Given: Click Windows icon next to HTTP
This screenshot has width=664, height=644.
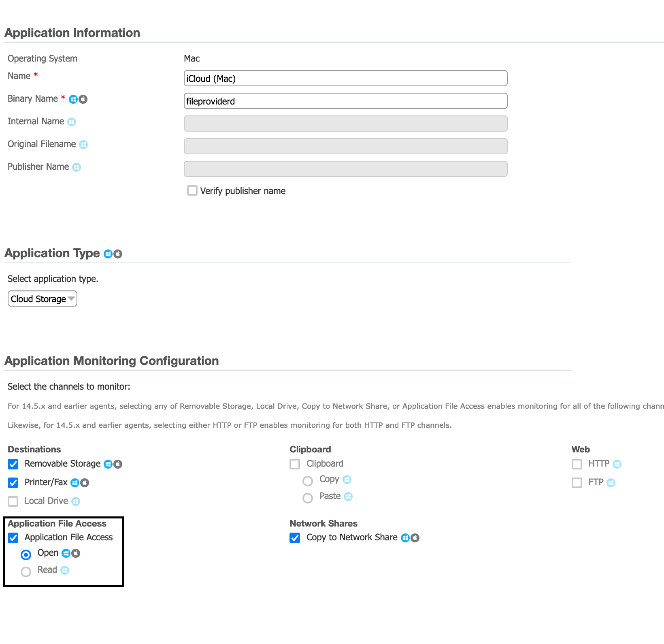Looking at the screenshot, I should pyautogui.click(x=617, y=464).
